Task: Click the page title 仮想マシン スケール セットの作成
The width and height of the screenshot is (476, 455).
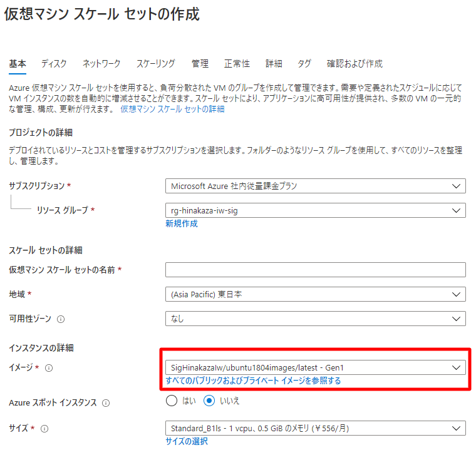Action: [x=102, y=14]
